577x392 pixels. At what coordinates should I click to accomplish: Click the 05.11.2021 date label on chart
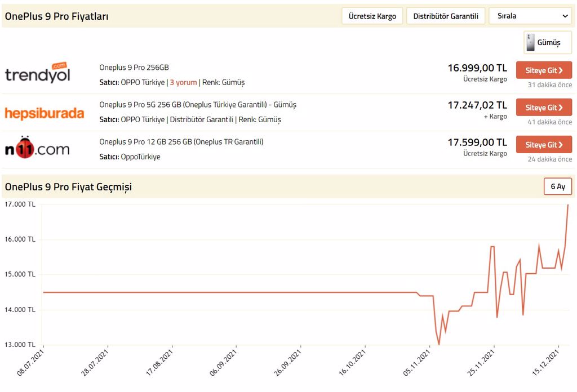(x=416, y=363)
